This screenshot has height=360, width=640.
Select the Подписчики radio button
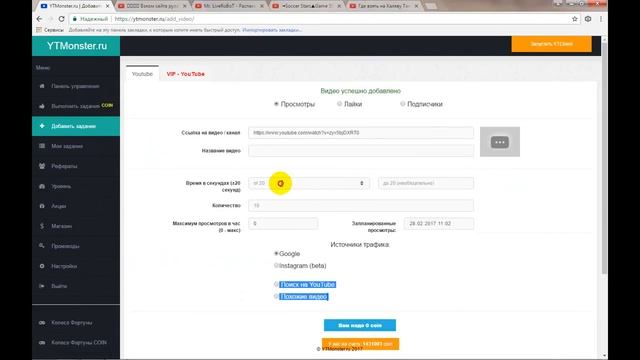coord(402,104)
